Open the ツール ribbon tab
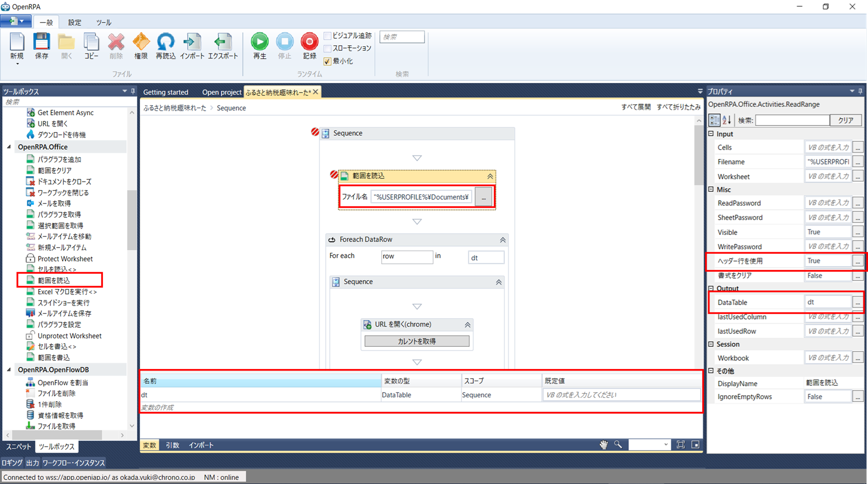The image size is (868, 484). 104,22
